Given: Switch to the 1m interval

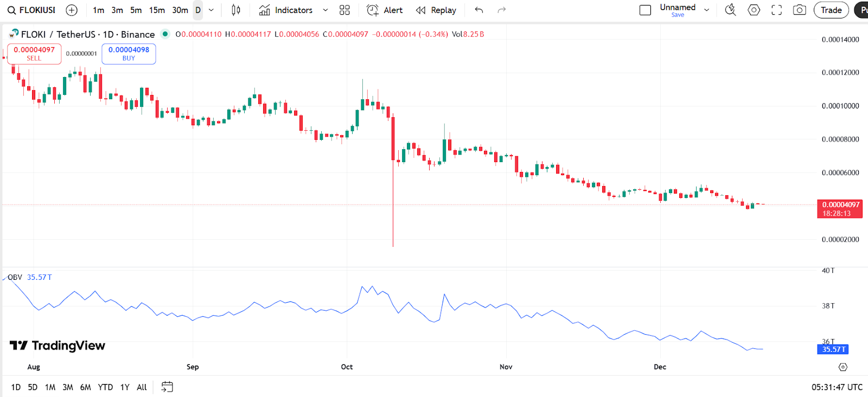Looking at the screenshot, I should [x=98, y=10].
